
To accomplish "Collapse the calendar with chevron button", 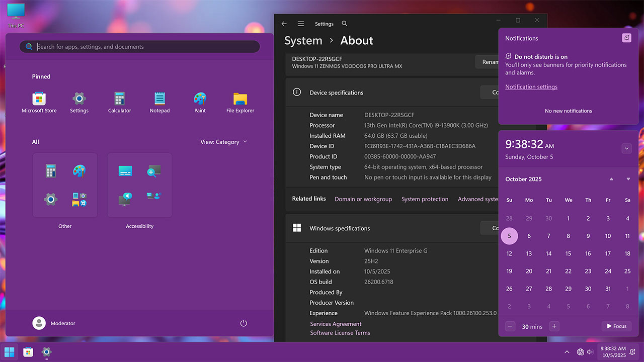I will click(x=626, y=148).
